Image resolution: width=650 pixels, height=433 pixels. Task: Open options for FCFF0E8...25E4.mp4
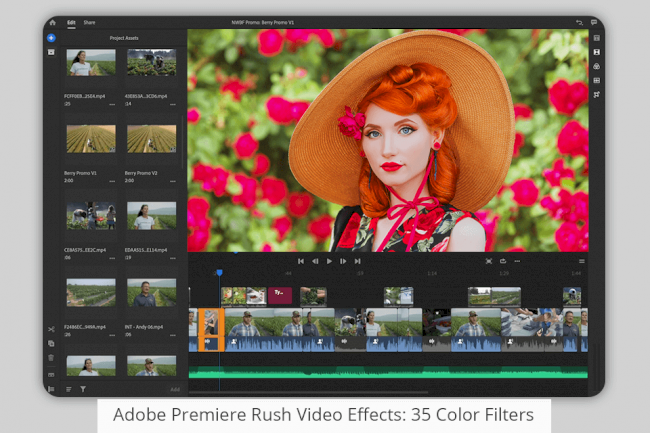pyautogui.click(x=112, y=104)
